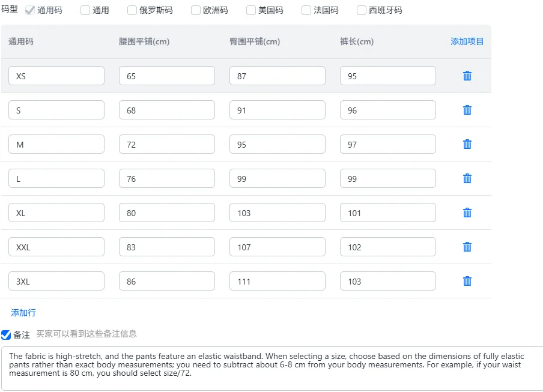Enable the 通用 size type checkbox
Viewport: 543px width, 392px height.
click(85, 10)
